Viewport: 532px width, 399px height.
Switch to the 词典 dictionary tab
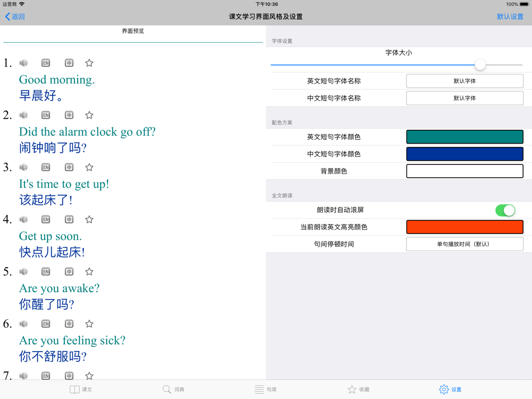coord(173,389)
